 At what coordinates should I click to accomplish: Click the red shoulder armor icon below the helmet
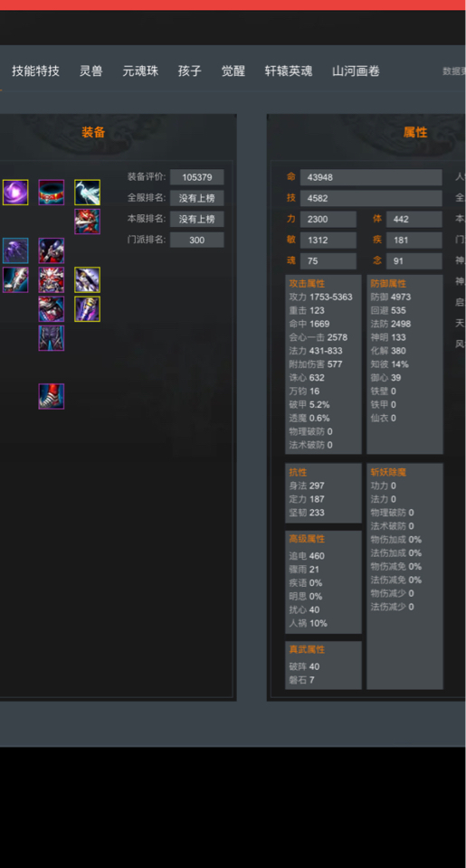(x=52, y=309)
